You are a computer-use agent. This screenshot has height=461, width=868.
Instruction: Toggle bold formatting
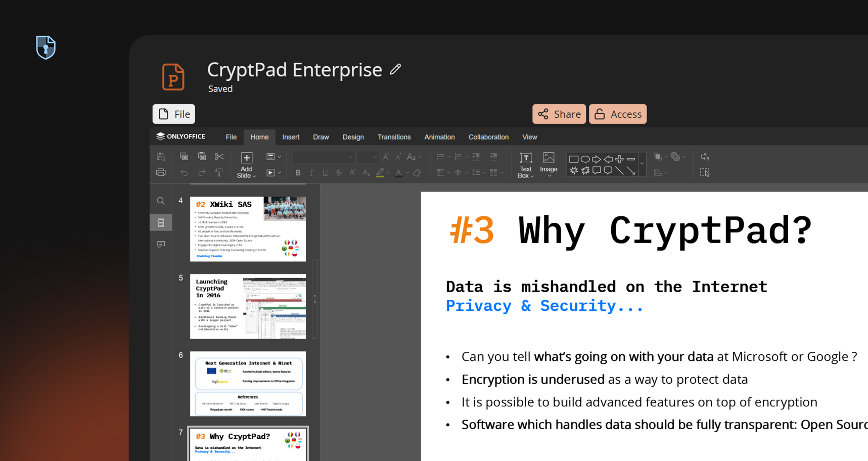click(x=298, y=173)
